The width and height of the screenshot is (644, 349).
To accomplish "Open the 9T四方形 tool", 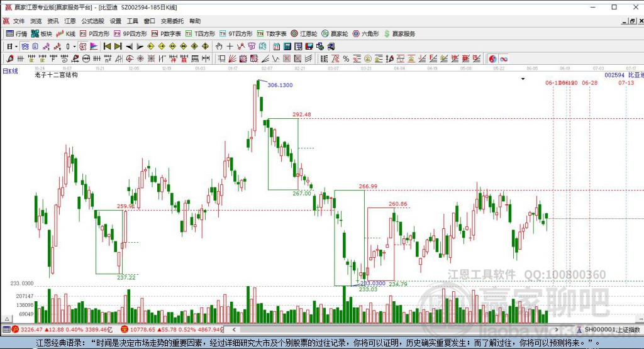I will click(236, 34).
